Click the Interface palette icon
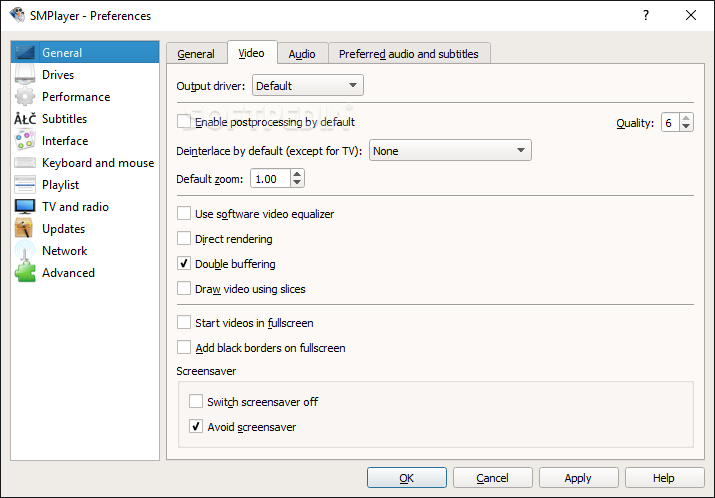This screenshot has width=715, height=498. [25, 140]
